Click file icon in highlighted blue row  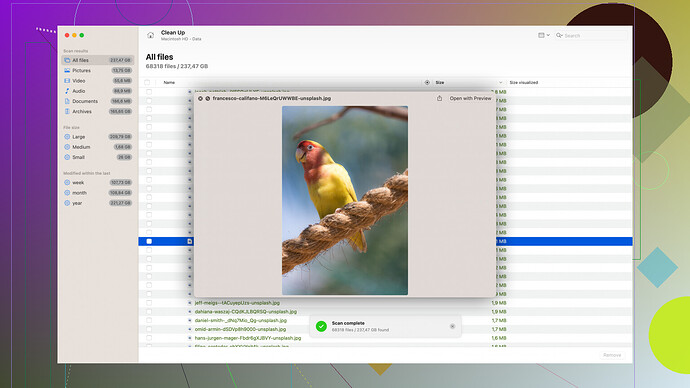190,241
